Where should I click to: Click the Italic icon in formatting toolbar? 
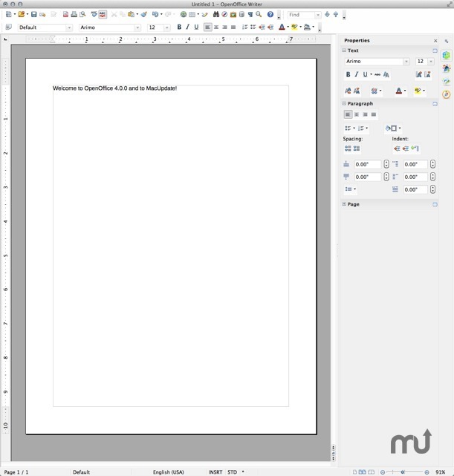click(187, 27)
